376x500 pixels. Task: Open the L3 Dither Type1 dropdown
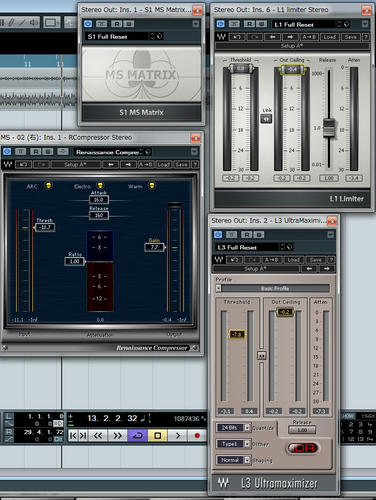point(233,444)
